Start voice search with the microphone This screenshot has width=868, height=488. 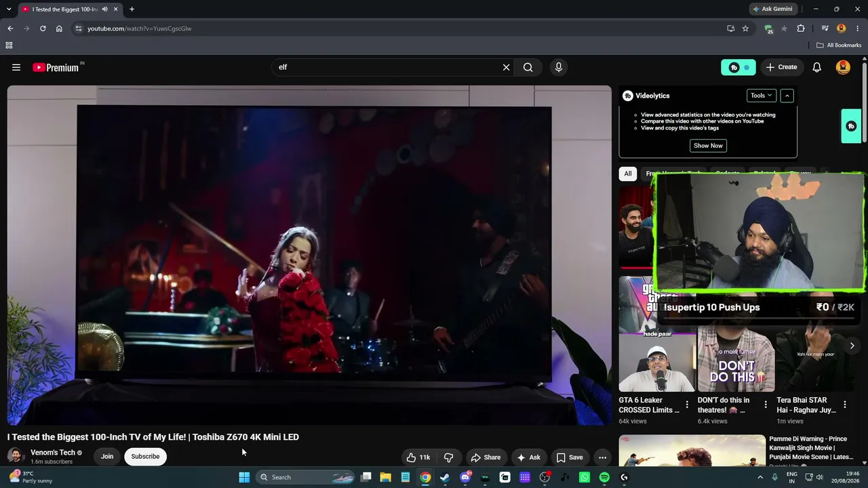pyautogui.click(x=559, y=67)
